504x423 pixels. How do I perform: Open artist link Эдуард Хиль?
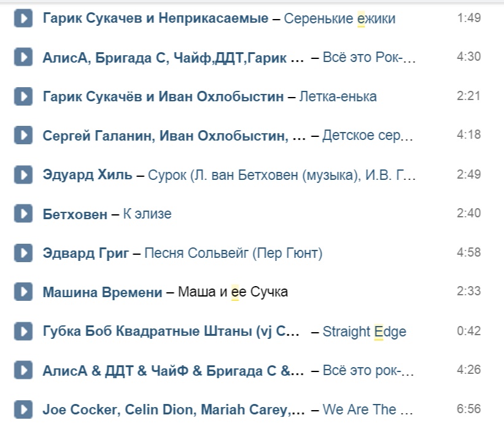87,175
